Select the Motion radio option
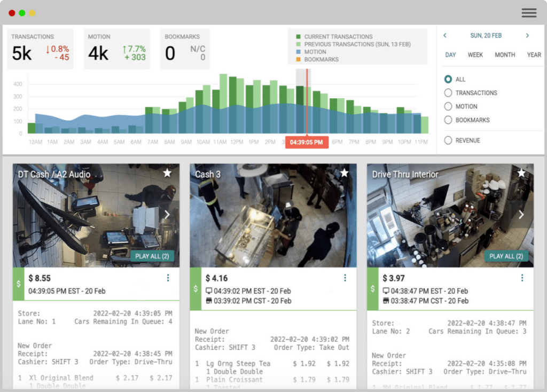 point(448,106)
